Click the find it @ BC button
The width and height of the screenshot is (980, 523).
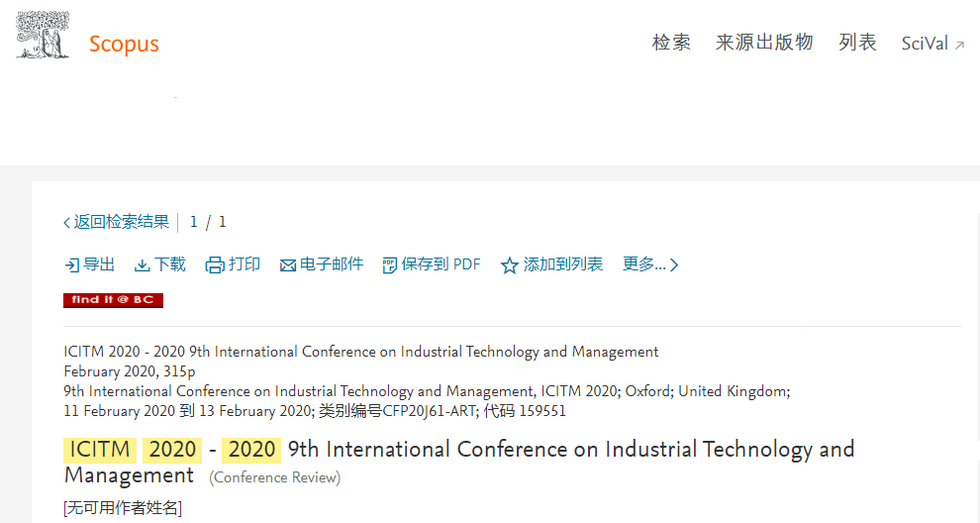coord(113,300)
